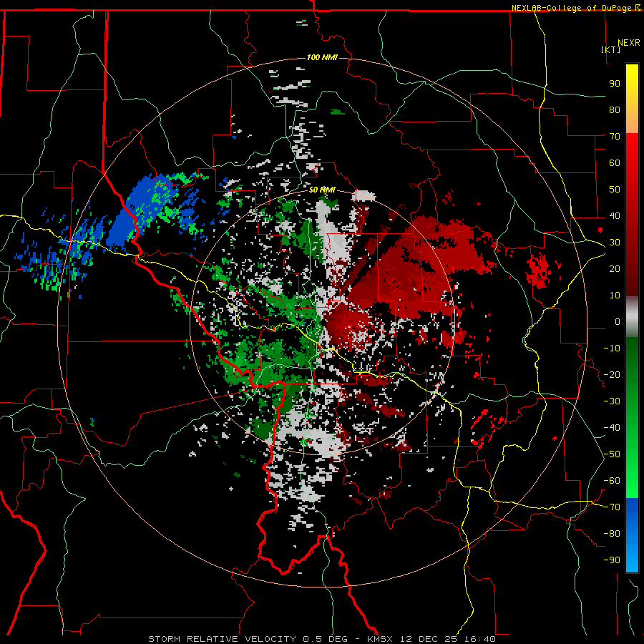
Task: Pick the gray zero-velocity band on scale
Action: [x=632, y=317]
